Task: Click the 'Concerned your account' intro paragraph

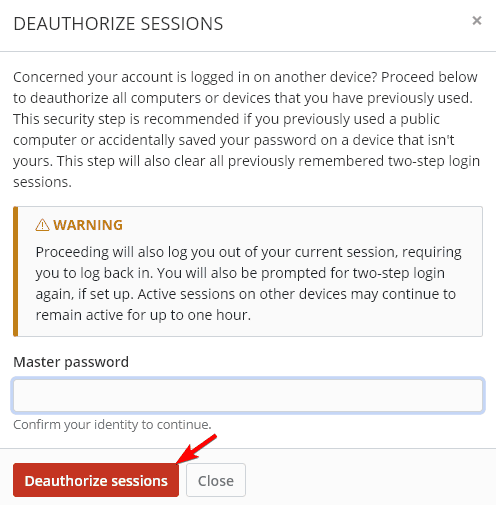Action: point(247,129)
